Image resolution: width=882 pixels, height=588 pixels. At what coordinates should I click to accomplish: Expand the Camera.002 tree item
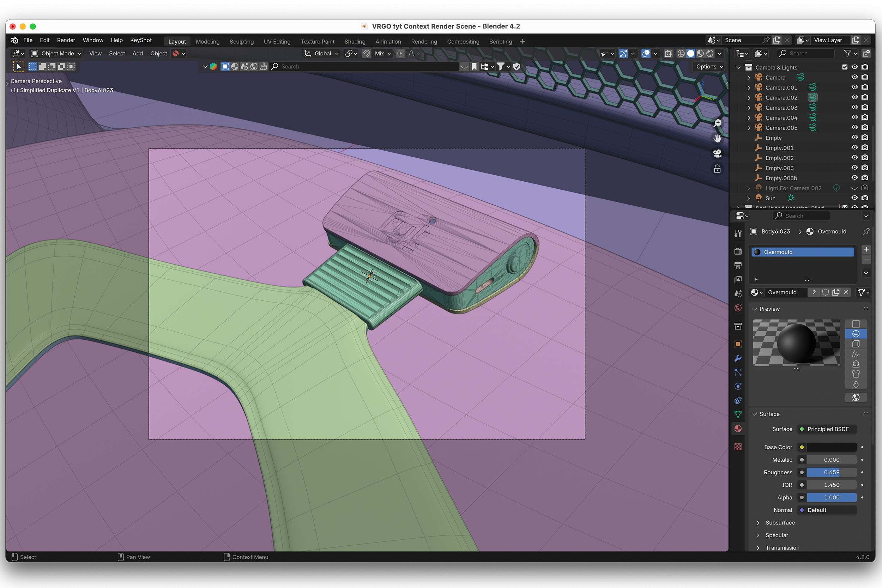pos(748,97)
